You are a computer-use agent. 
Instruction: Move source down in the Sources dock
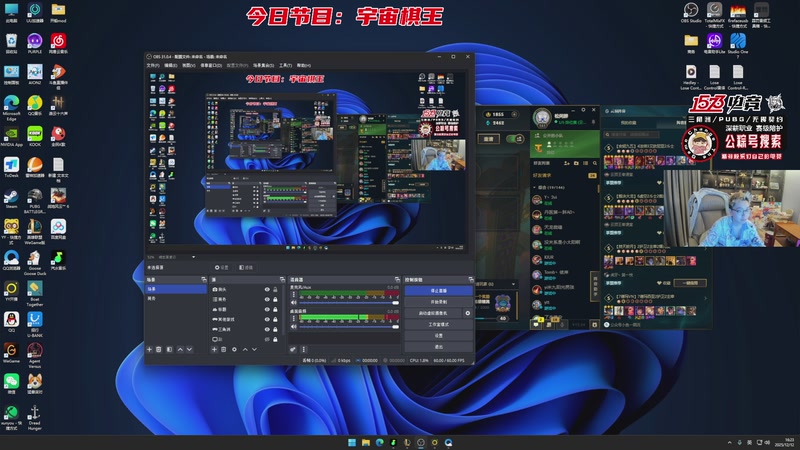[x=254, y=349]
